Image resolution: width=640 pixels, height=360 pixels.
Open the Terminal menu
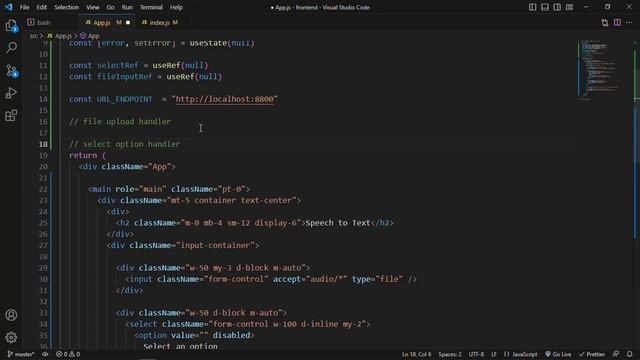tap(151, 7)
